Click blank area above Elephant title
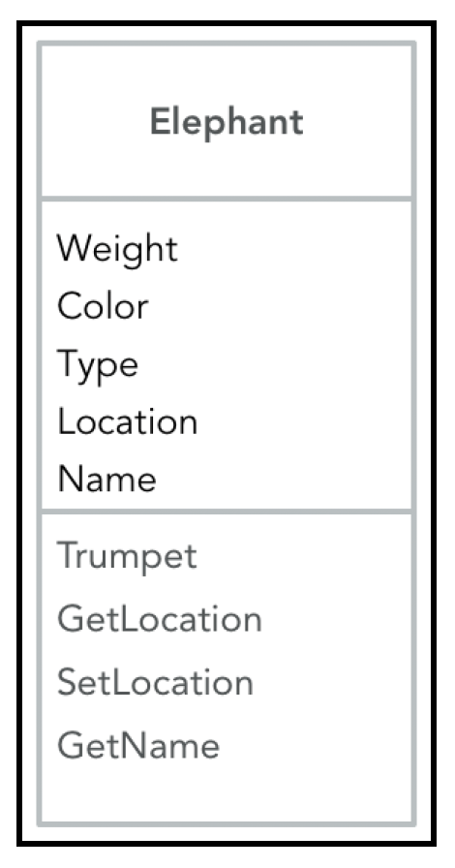Viewport: 455px width, 868px height. point(227,75)
